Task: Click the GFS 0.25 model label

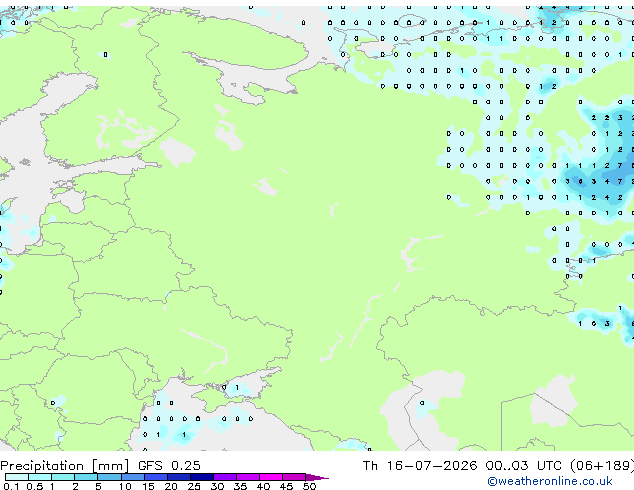Action: tap(169, 466)
